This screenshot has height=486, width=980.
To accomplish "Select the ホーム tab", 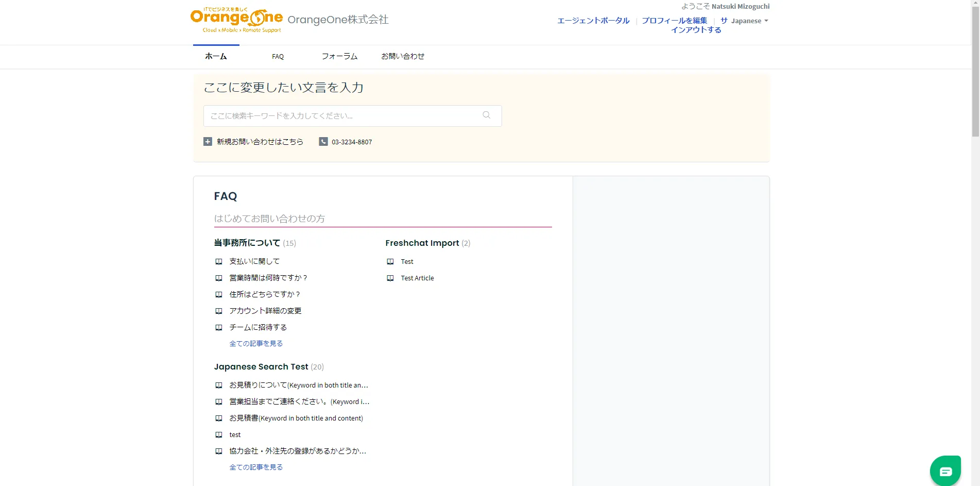I will (216, 57).
